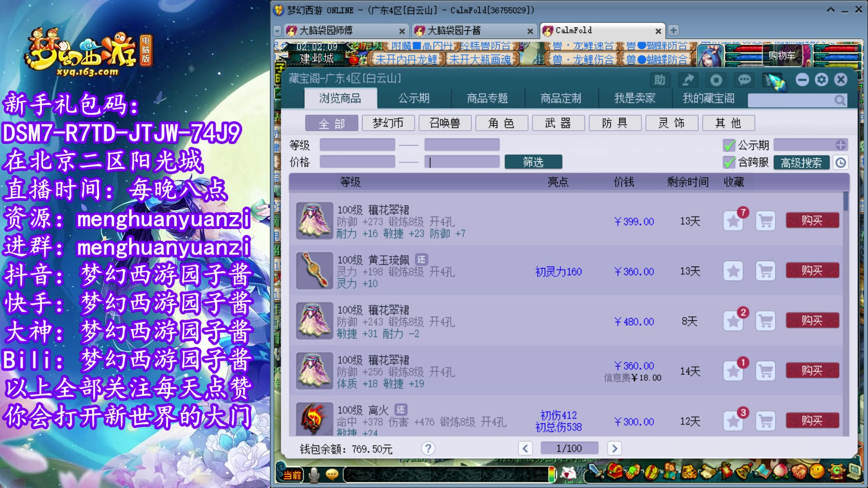
Task: Add the ¥399.00 镶花翠裙 to the cart
Action: (x=765, y=221)
